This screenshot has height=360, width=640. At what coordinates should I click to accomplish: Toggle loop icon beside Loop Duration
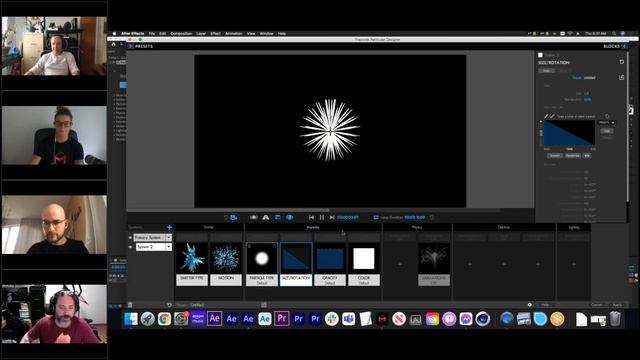376,218
